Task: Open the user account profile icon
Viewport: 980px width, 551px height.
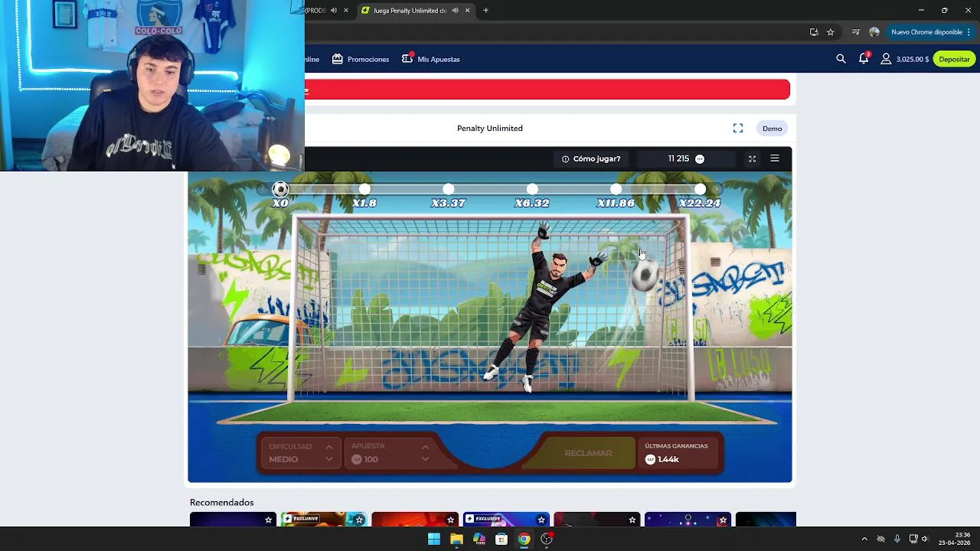Action: (886, 59)
